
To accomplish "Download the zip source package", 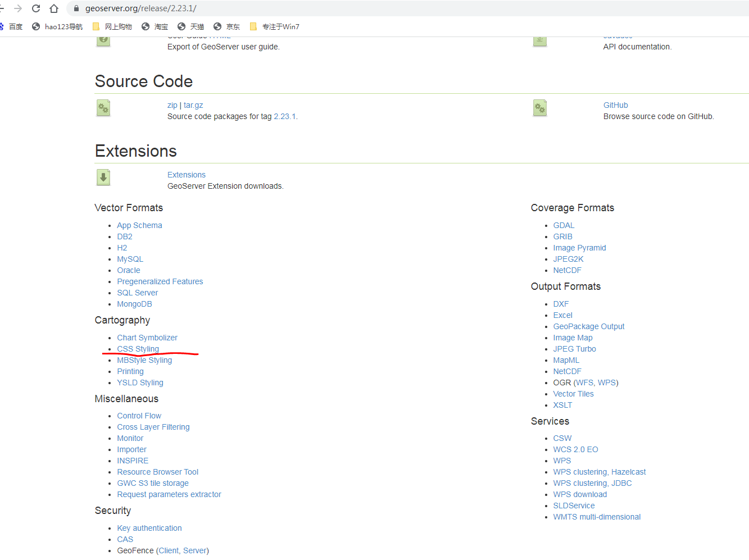I will point(173,105).
